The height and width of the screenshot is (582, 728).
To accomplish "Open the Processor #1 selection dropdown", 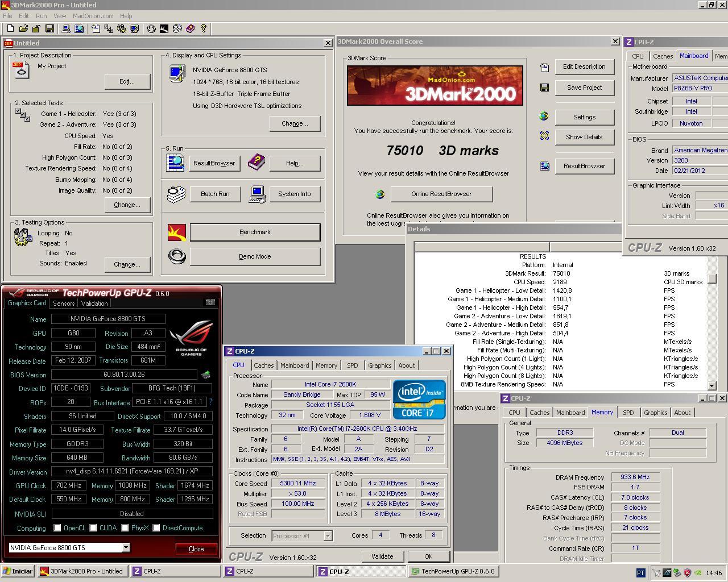I will pyautogui.click(x=328, y=535).
